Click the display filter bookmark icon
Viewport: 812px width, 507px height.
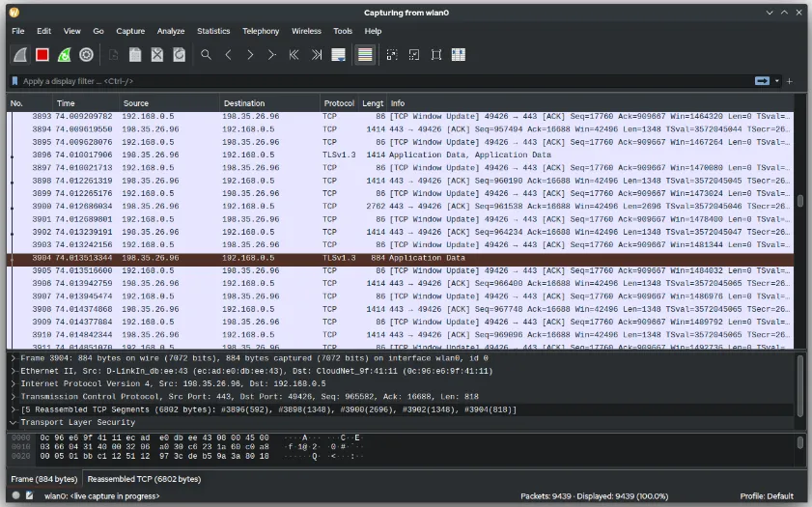tap(15, 81)
